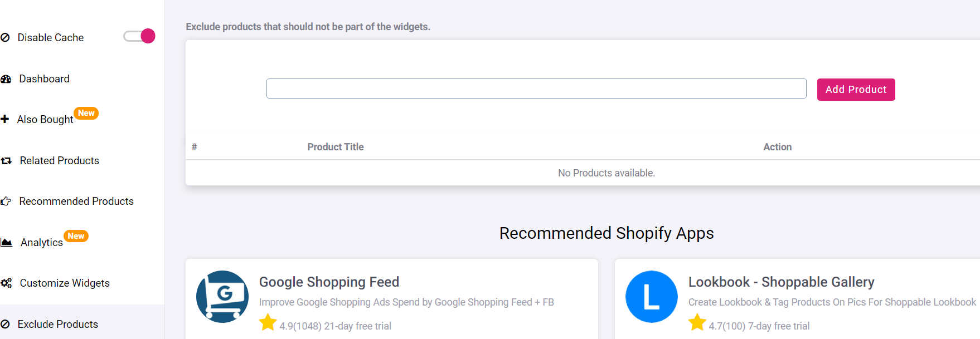Select Customize Widgets in sidebar
The height and width of the screenshot is (339, 980).
(65, 283)
